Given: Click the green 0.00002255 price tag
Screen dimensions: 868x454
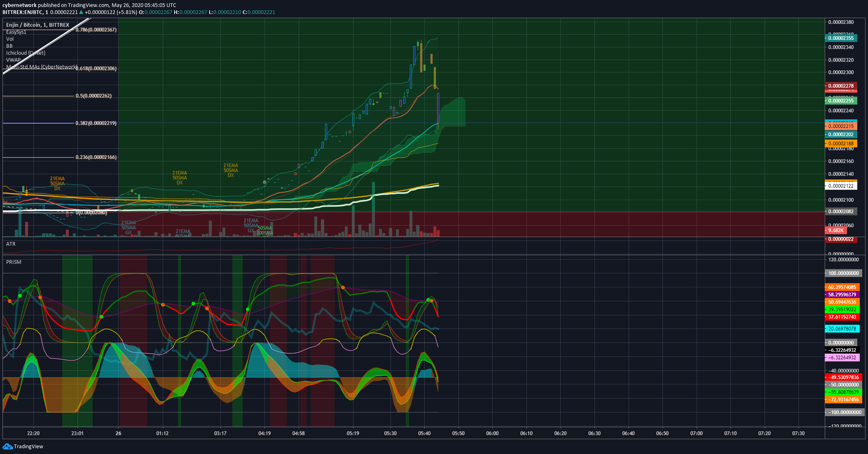Looking at the screenshot, I should point(841,101).
